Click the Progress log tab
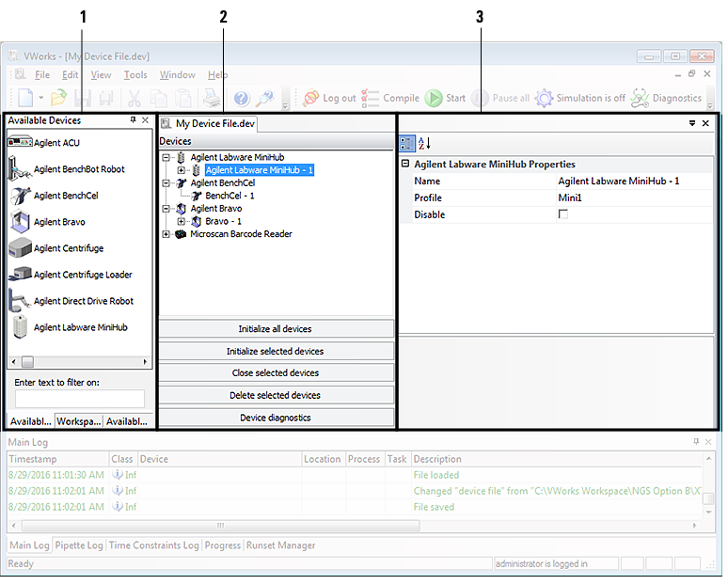The height and width of the screenshot is (585, 728). 222,545
